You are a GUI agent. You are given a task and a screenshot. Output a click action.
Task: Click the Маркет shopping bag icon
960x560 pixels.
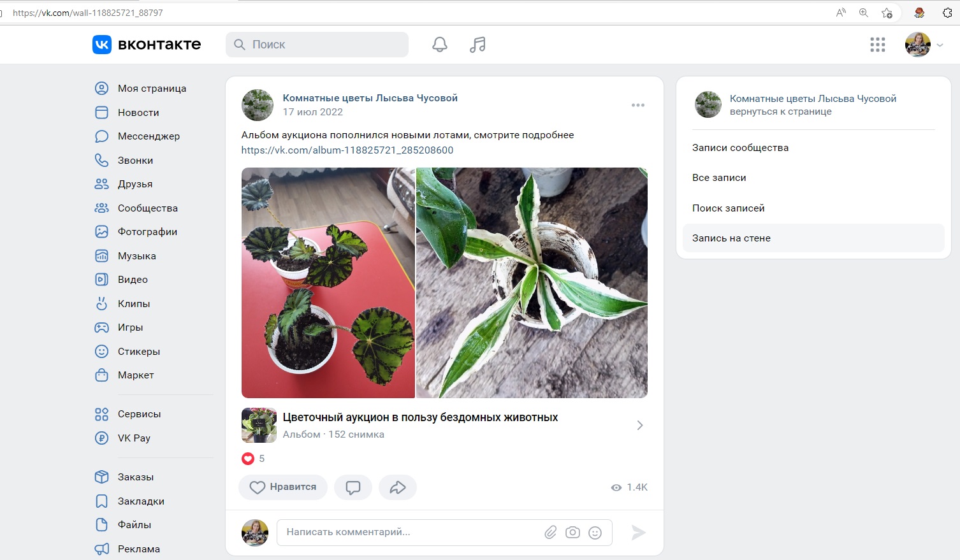tap(101, 375)
